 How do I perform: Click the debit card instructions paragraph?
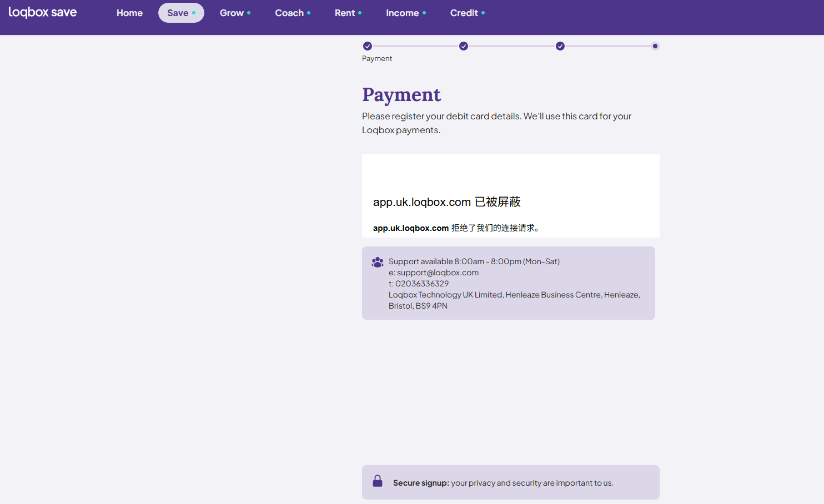tap(497, 123)
